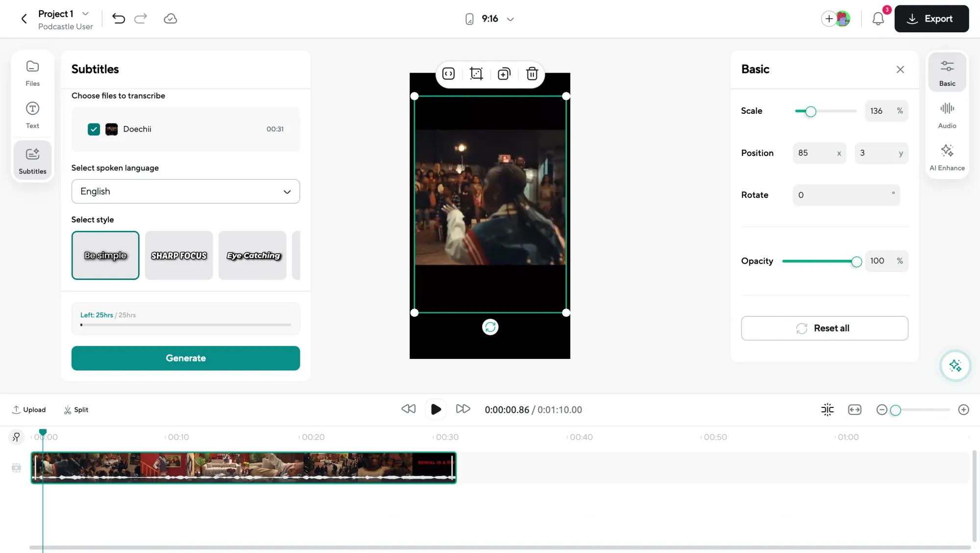980x553 pixels.
Task: Select the SHARP FOCUS subtitle style
Action: [x=178, y=255]
